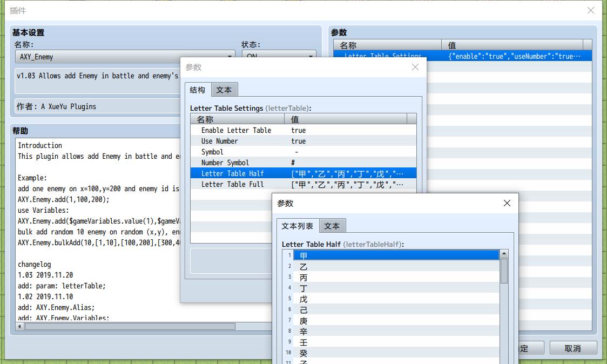Switch to the 结构 tab
Screen dimensions: 607x364
pyautogui.click(x=198, y=90)
